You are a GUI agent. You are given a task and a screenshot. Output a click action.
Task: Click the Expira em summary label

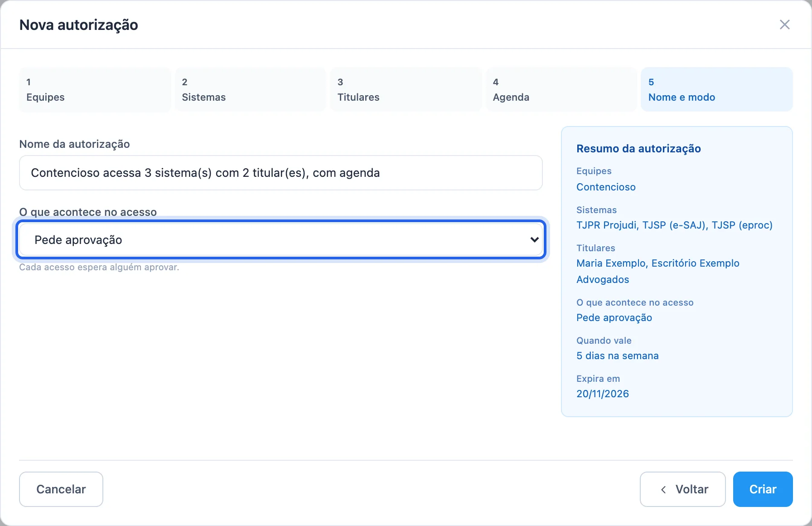point(598,379)
